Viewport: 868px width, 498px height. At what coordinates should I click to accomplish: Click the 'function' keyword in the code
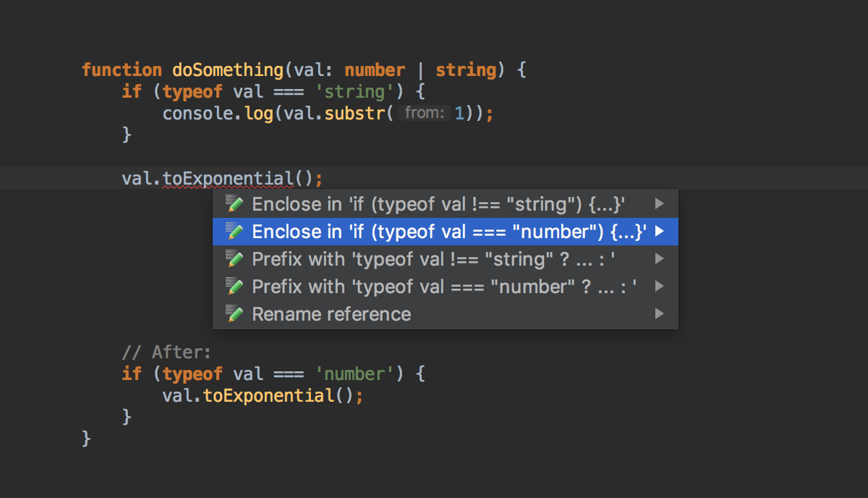122,70
